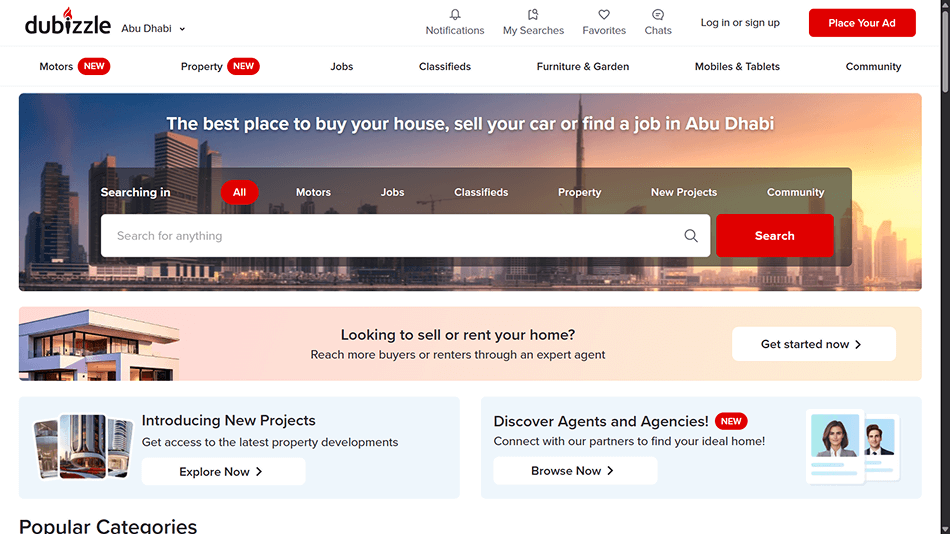This screenshot has height=535, width=950.
Task: Click the magnifying glass search icon
Action: [691, 236]
